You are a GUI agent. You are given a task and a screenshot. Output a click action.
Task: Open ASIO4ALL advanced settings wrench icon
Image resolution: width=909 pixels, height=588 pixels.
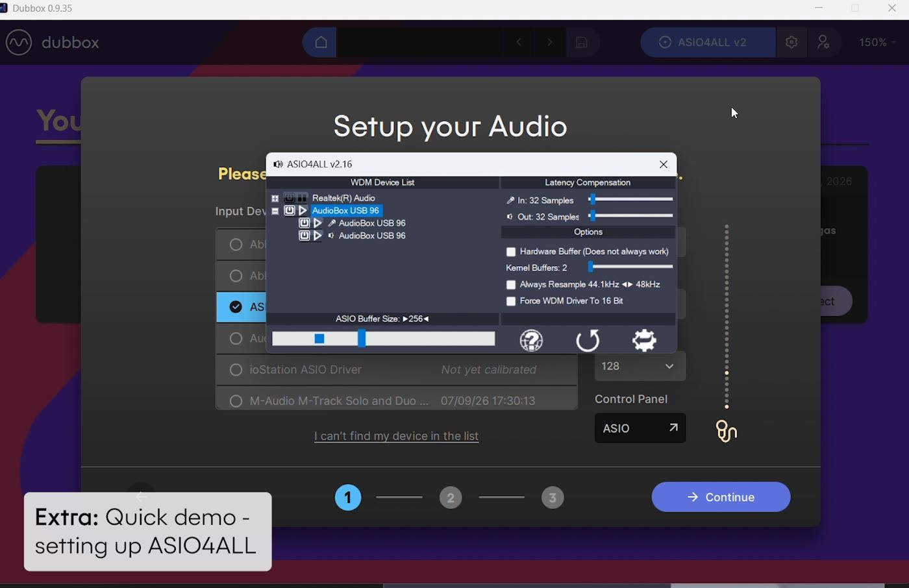tap(644, 340)
